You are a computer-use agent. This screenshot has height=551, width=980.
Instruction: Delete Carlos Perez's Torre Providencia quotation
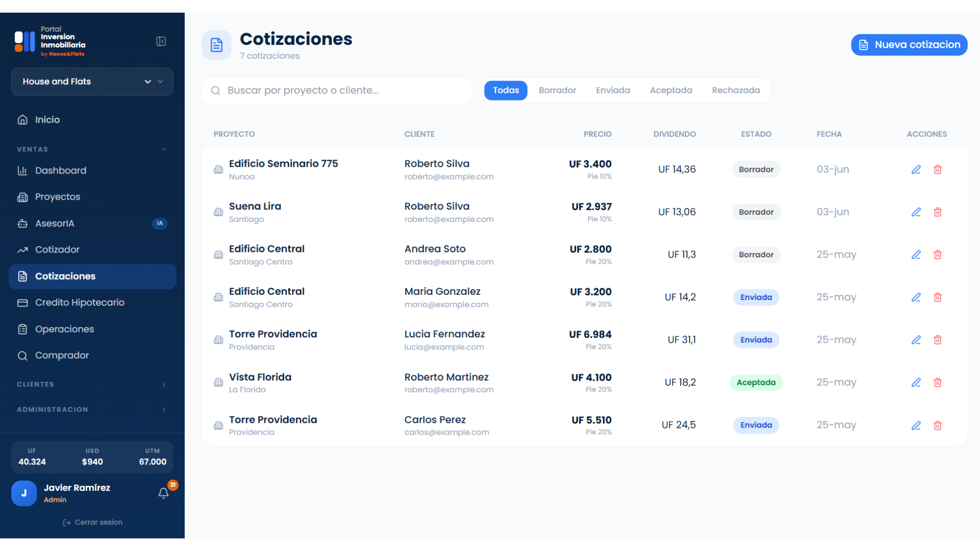pyautogui.click(x=938, y=425)
